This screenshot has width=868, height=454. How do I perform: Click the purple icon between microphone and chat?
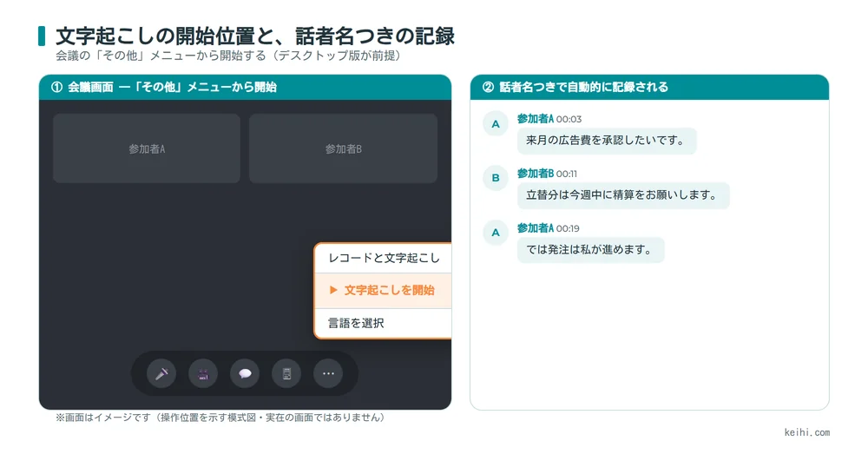pos(203,374)
